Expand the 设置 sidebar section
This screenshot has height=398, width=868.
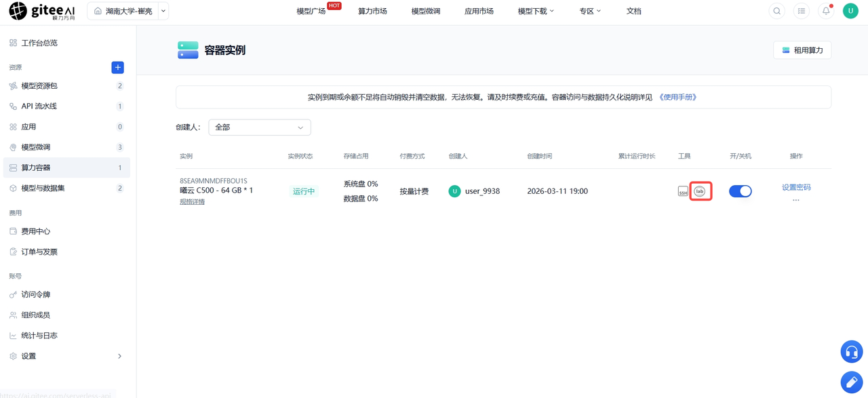coord(66,356)
